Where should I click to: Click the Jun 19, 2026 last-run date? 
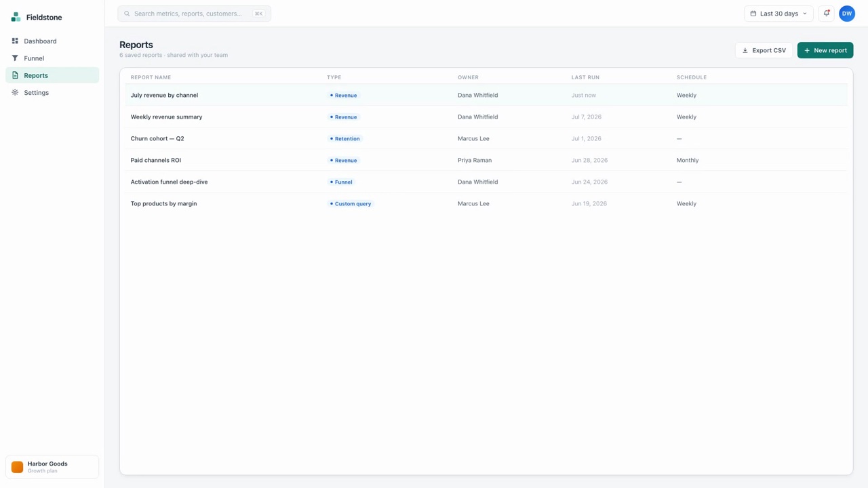(589, 203)
